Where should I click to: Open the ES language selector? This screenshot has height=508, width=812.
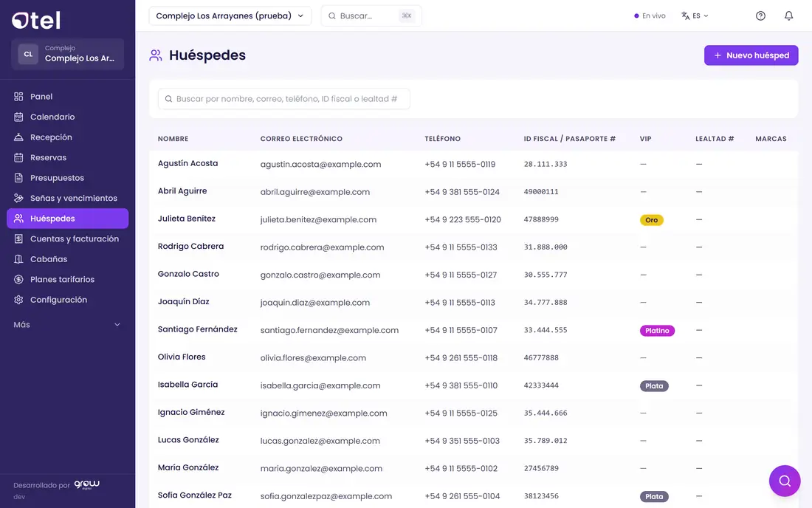click(695, 16)
